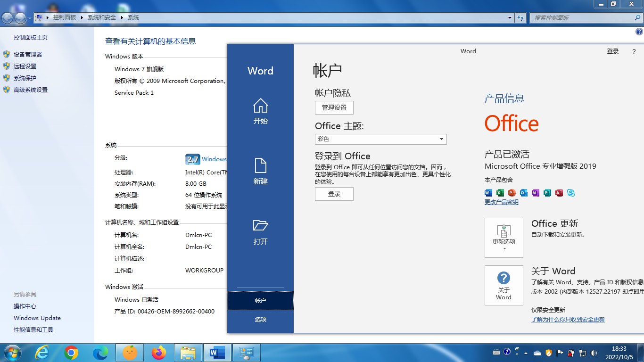Click the Control Panel help icon
This screenshot has width=644, height=362.
tap(639, 32)
